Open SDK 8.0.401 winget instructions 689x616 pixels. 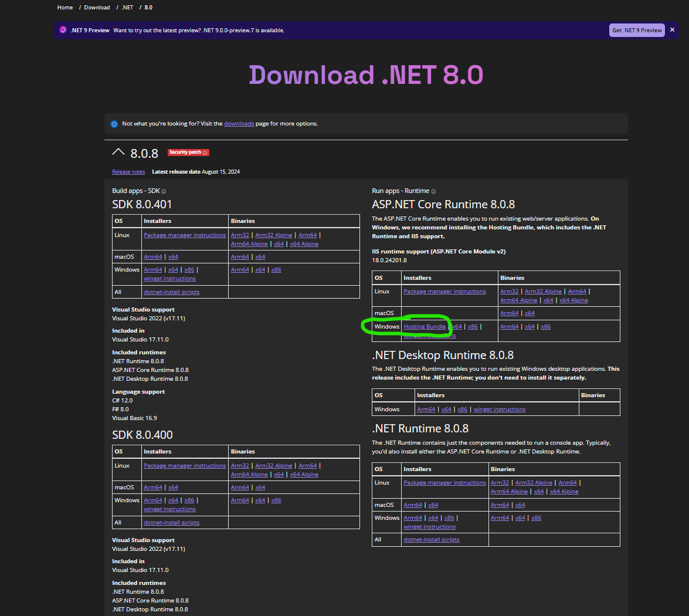click(x=169, y=279)
